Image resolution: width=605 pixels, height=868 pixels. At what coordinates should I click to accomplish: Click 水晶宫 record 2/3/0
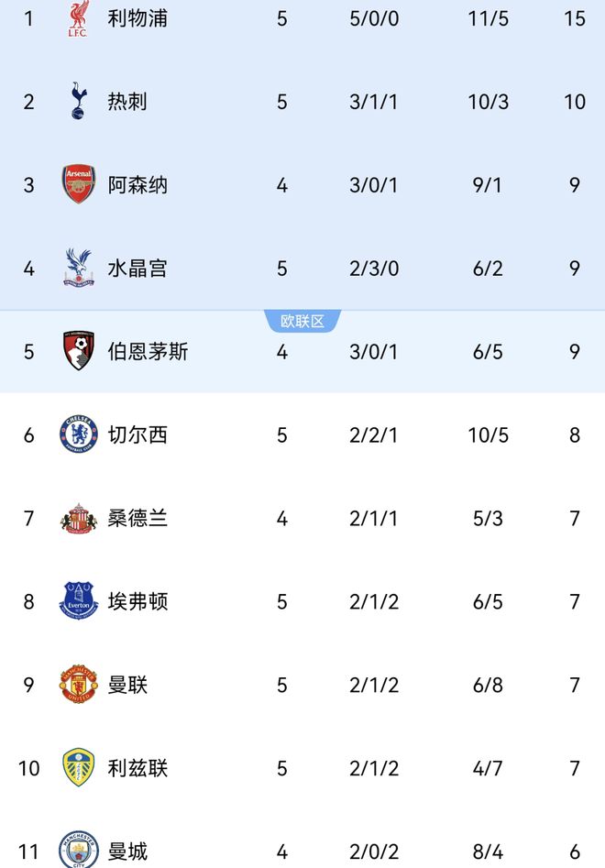tap(374, 268)
